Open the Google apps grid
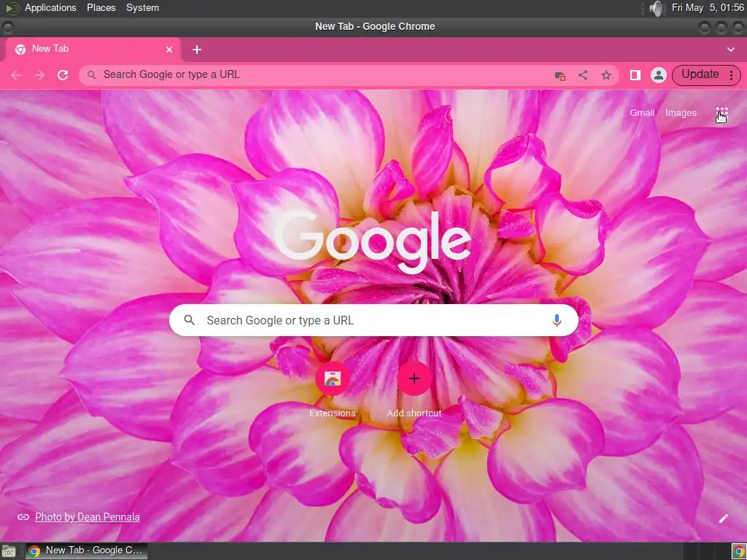Viewport: 747px width, 560px height. pyautogui.click(x=721, y=113)
